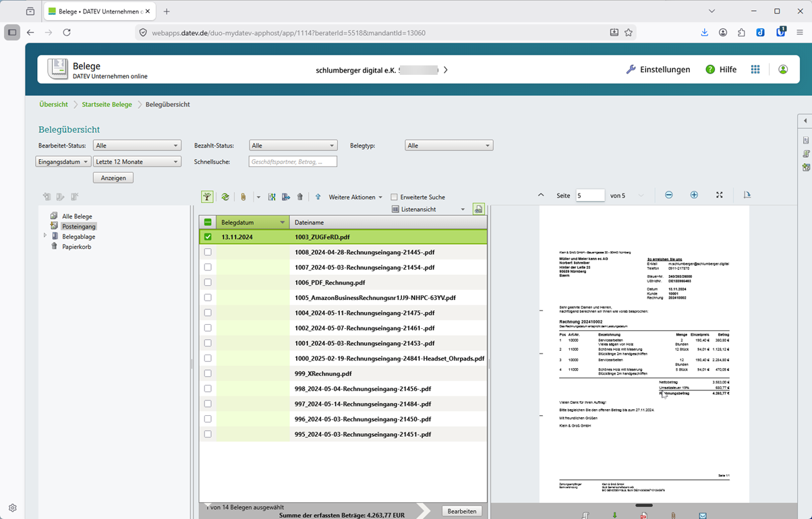
Task: Open the user account icon in header
Action: [783, 69]
